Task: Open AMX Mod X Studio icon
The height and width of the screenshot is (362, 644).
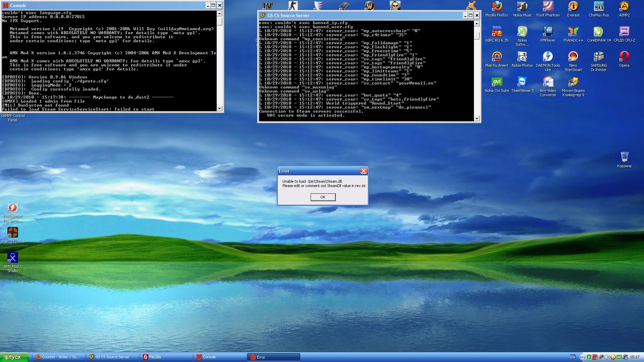Action: click(x=12, y=262)
